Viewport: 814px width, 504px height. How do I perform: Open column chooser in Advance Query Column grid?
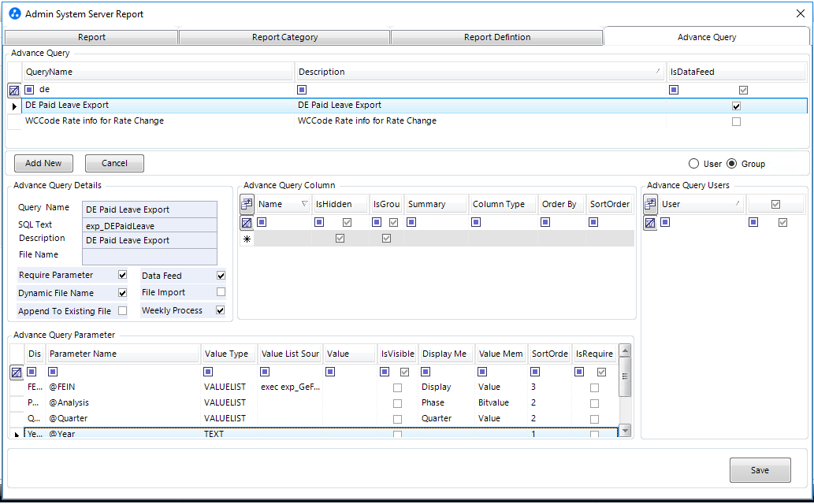click(247, 205)
